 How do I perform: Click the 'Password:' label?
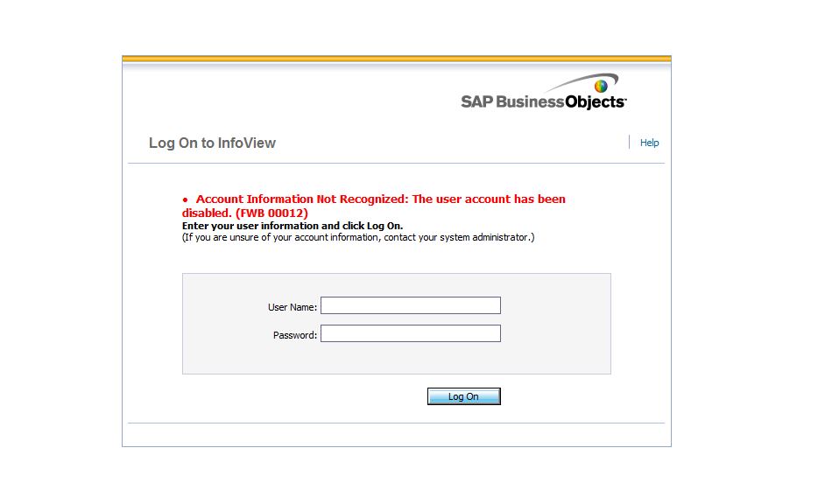pyautogui.click(x=295, y=335)
